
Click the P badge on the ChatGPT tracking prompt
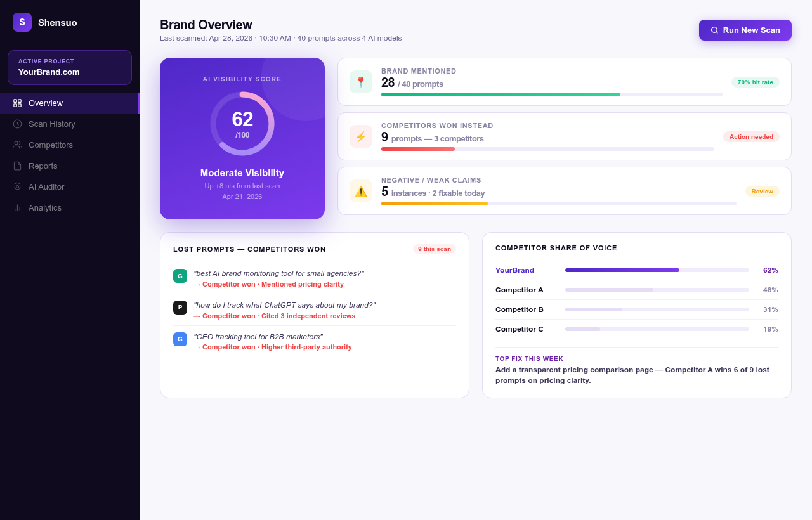pos(180,308)
